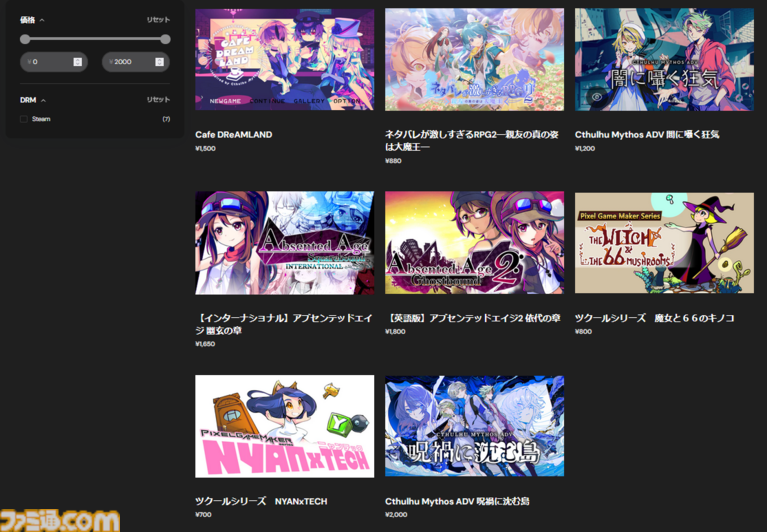Click the maximum price field stepper
Viewport: 767px width, 532px height.
159,62
